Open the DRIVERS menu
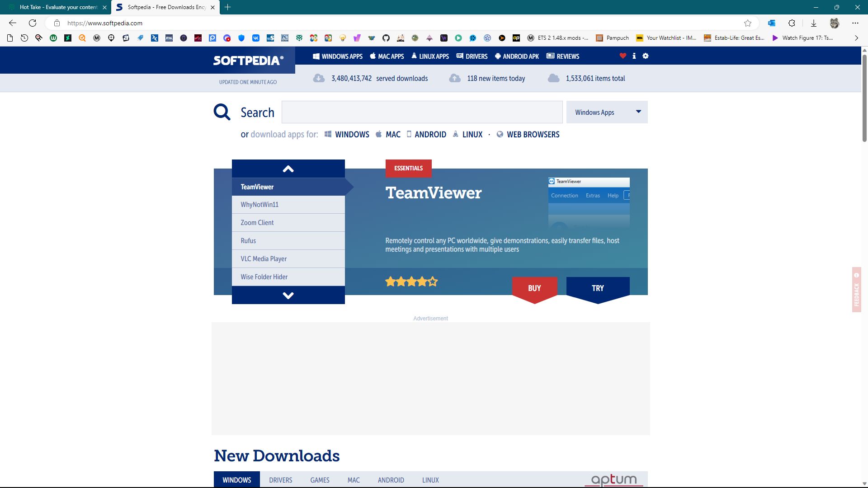Screen dimensions: 868x488 472,56
